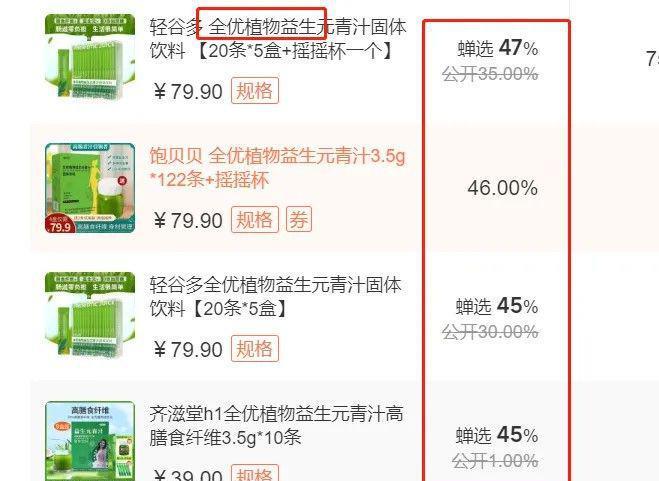Screen dimensions: 659x481
Task: Click the ¥79.90 price of 饱贝贝 product
Action: [187, 220]
